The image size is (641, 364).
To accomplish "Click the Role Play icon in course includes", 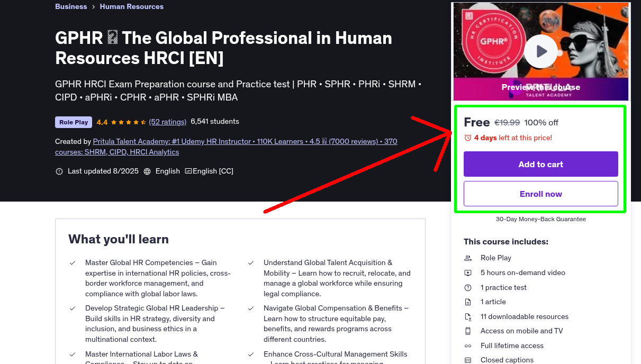I will pos(468,258).
